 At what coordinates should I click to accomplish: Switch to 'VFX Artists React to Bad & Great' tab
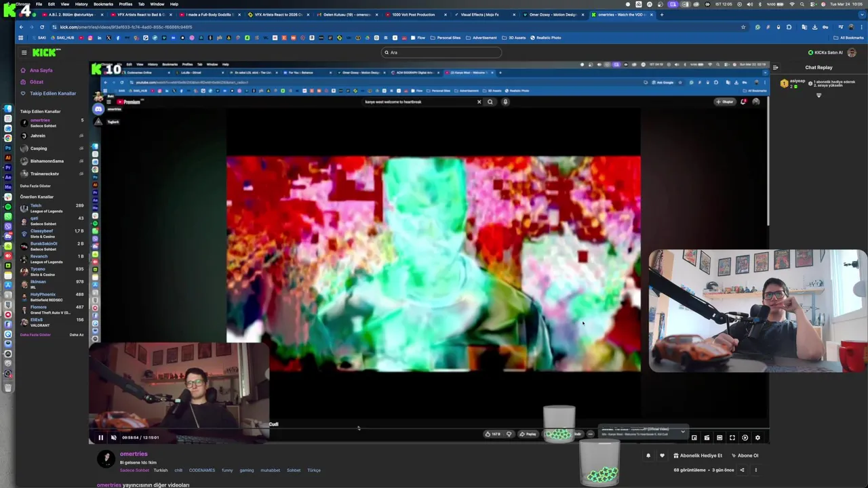pos(140,14)
